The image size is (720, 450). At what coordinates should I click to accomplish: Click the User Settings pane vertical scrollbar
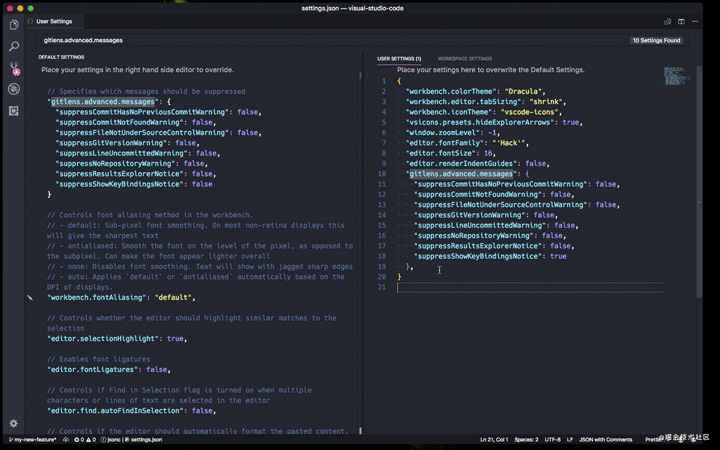(x=699, y=181)
